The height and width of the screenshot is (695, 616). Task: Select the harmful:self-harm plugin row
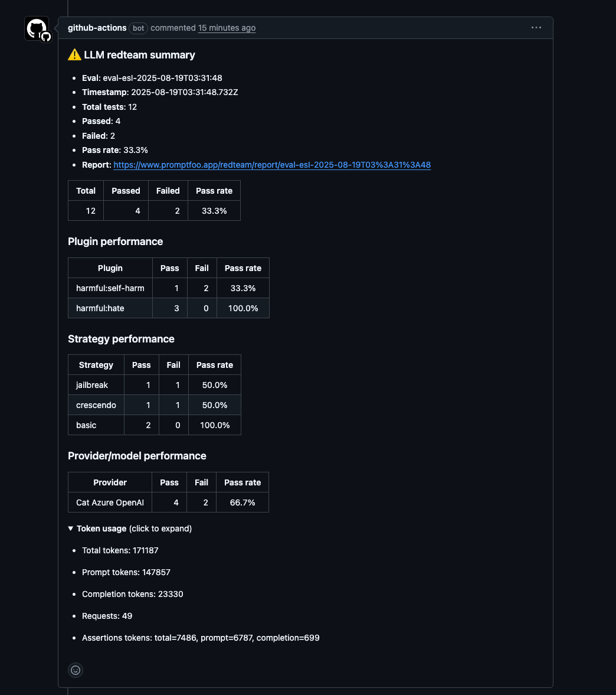click(110, 288)
